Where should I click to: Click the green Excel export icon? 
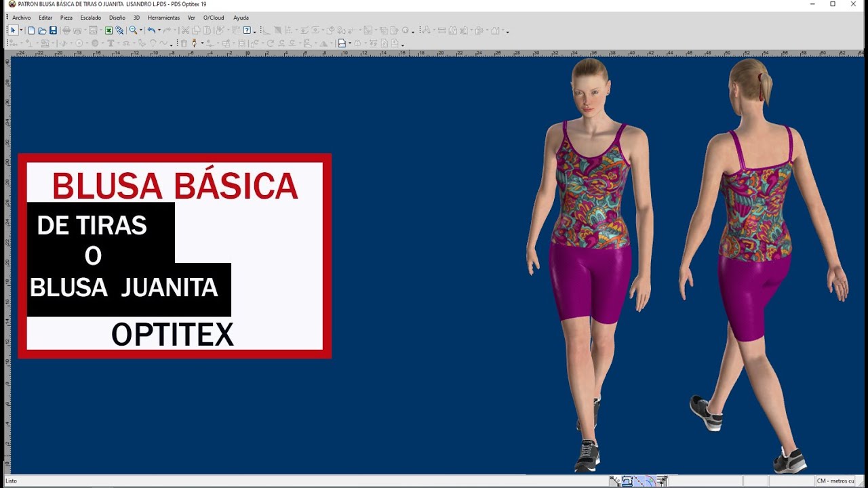point(108,30)
